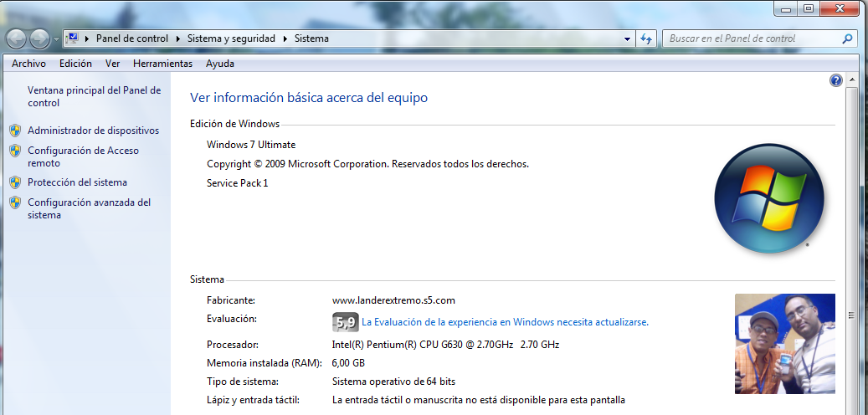Open Configuración avanzada del sistema link
Image resolution: width=868 pixels, height=415 pixels.
89,208
